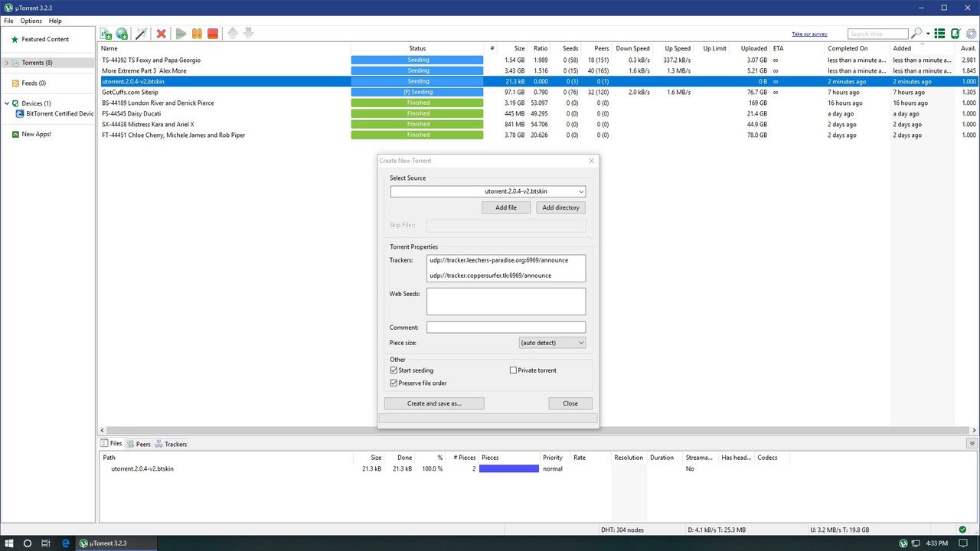The height and width of the screenshot is (551, 980).
Task: Click the Move Down Queue arrow icon
Action: click(248, 33)
